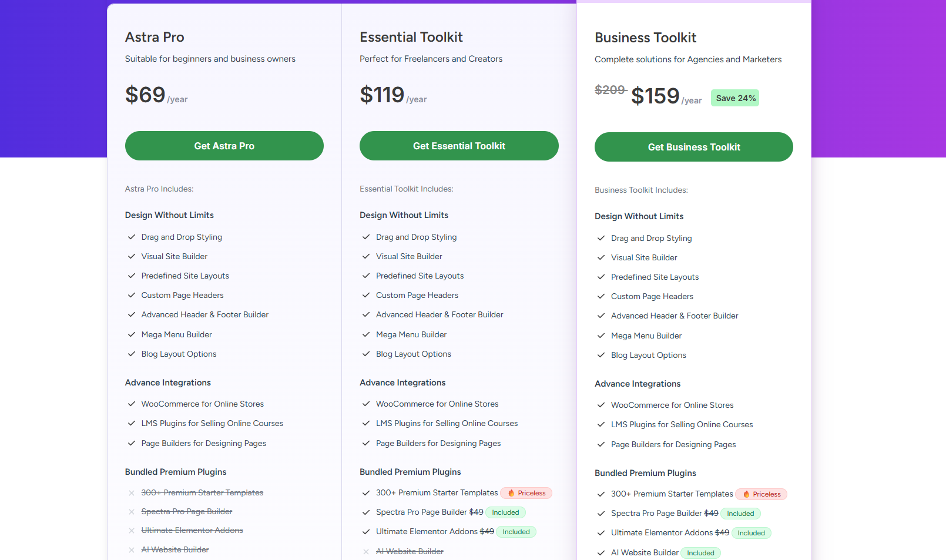The width and height of the screenshot is (946, 560).
Task: Click the check beside LMS Plugins for Selling Online Courses
Action: [132, 423]
